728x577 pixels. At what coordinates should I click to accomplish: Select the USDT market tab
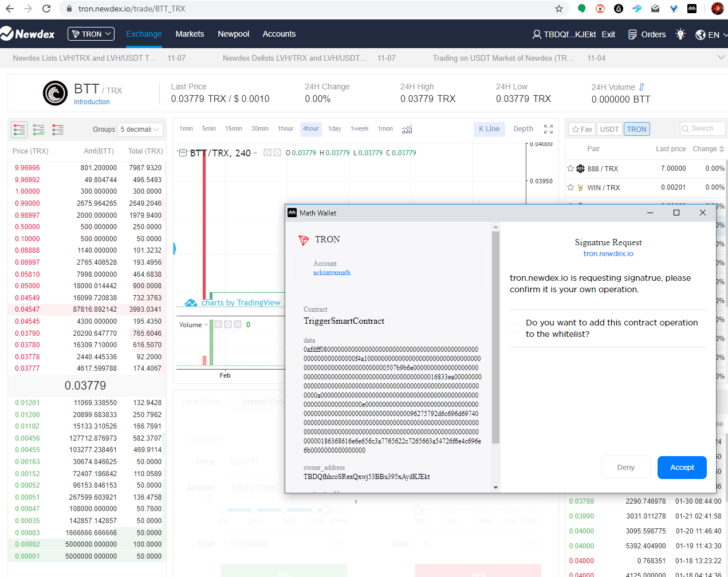[x=609, y=129]
